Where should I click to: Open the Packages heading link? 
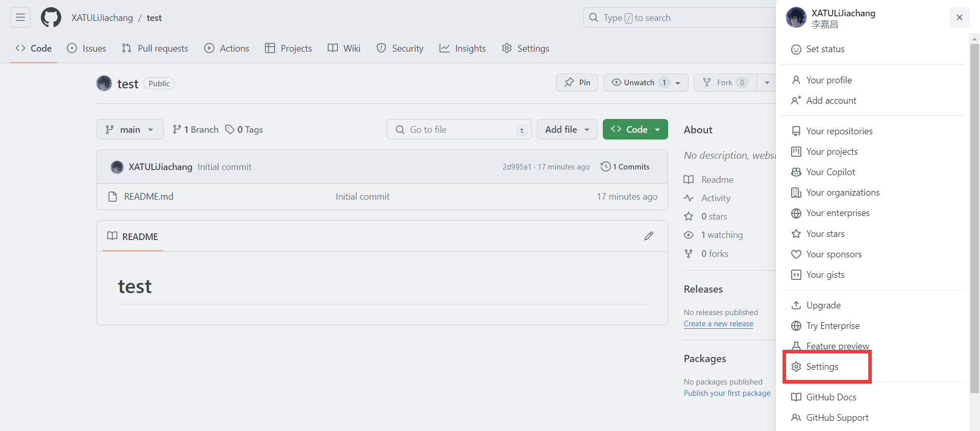[705, 358]
